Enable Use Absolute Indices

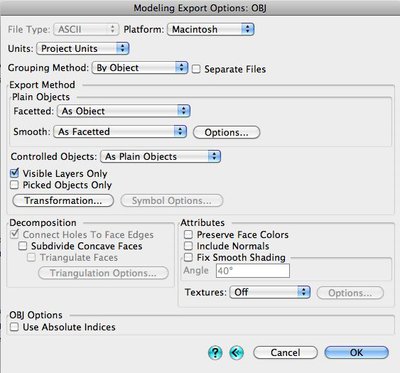pos(14,327)
